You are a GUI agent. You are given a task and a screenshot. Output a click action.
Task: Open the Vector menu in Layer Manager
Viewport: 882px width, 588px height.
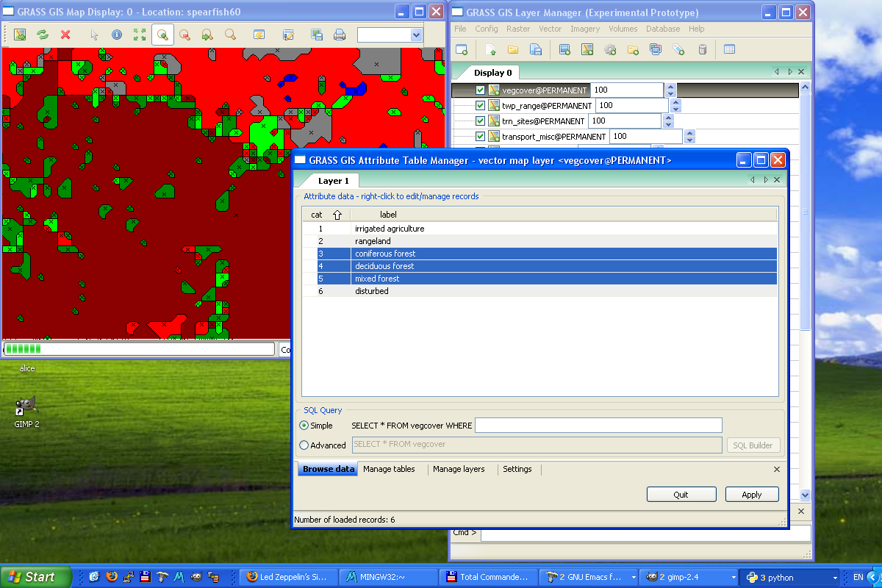point(550,29)
